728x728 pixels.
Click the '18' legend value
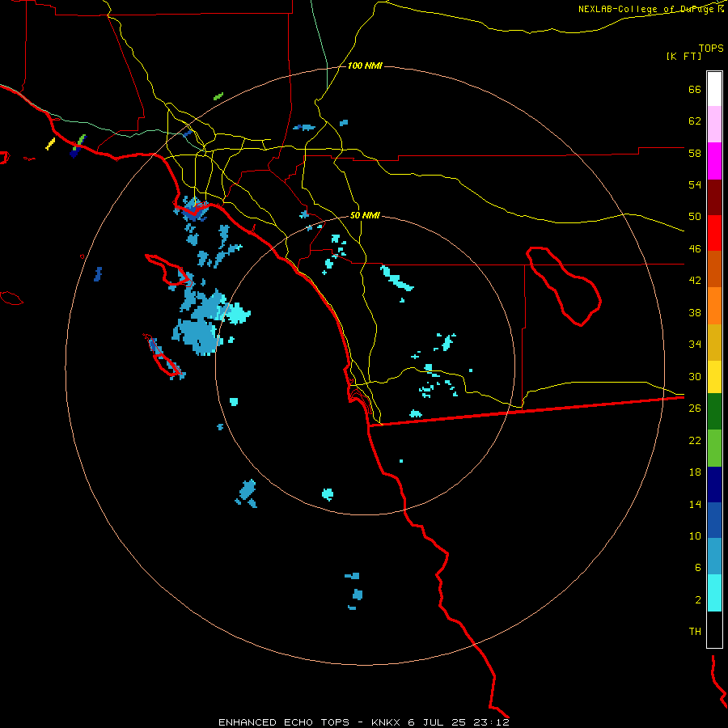point(695,472)
